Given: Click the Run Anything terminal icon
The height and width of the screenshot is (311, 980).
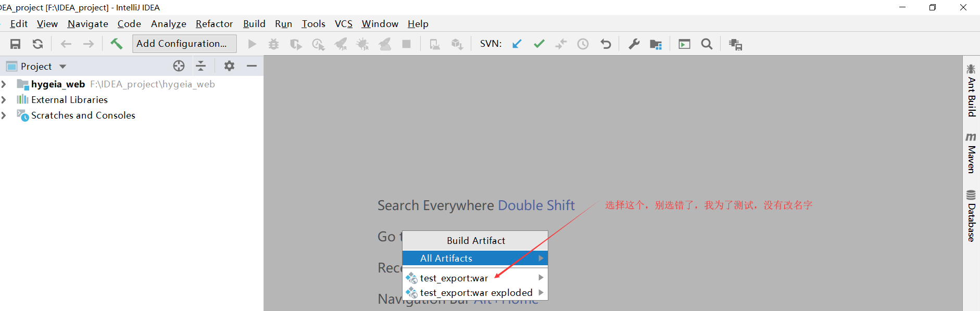Looking at the screenshot, I should point(684,44).
